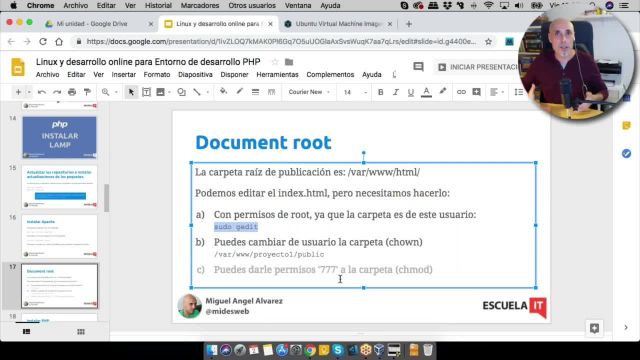Click the New slide plus button
The image size is (640, 360).
coord(18,92)
